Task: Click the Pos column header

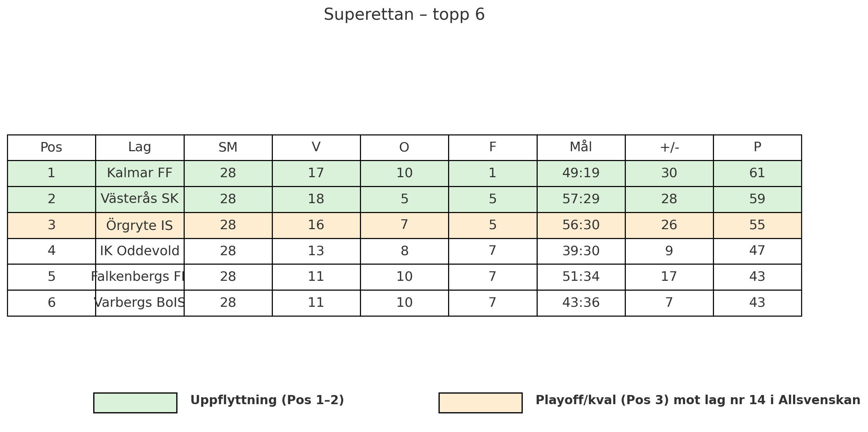Action: coord(51,148)
